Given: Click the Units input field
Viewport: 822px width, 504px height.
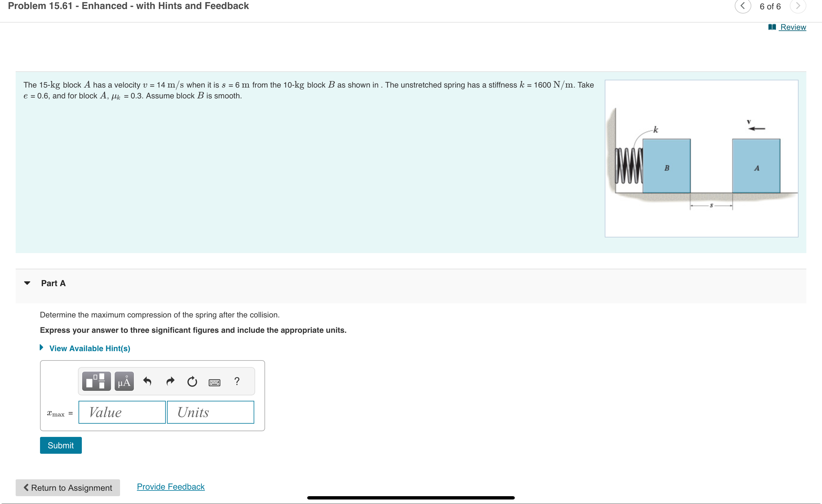Looking at the screenshot, I should pyautogui.click(x=210, y=412).
